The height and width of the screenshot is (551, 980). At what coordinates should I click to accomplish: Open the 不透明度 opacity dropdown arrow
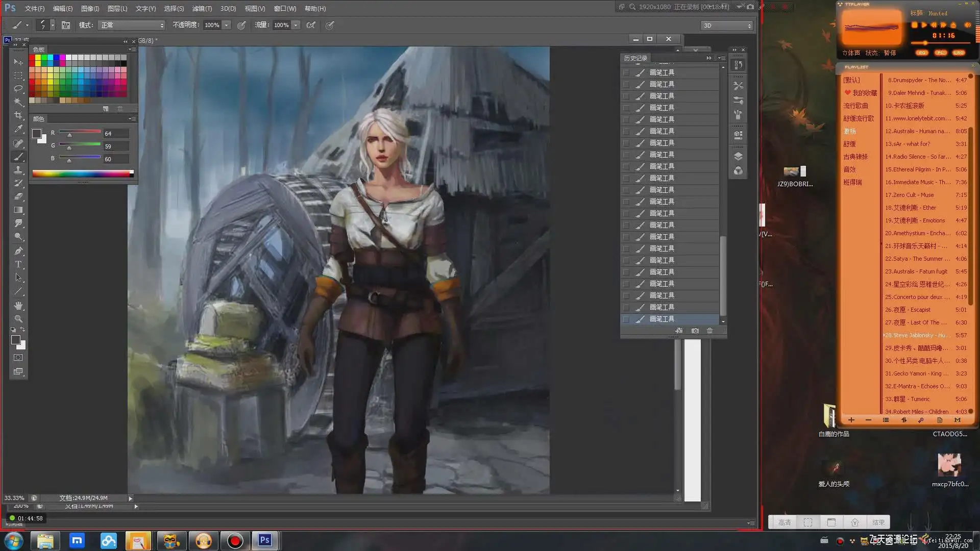click(227, 25)
